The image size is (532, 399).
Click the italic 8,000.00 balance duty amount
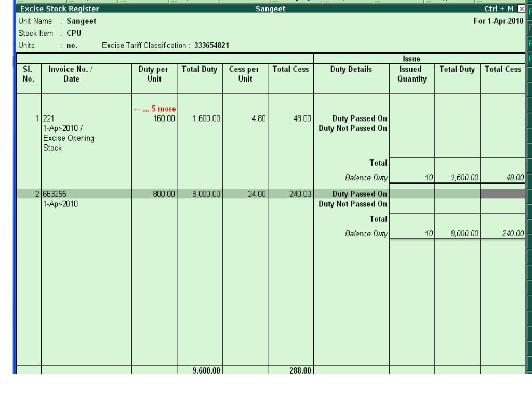click(464, 234)
